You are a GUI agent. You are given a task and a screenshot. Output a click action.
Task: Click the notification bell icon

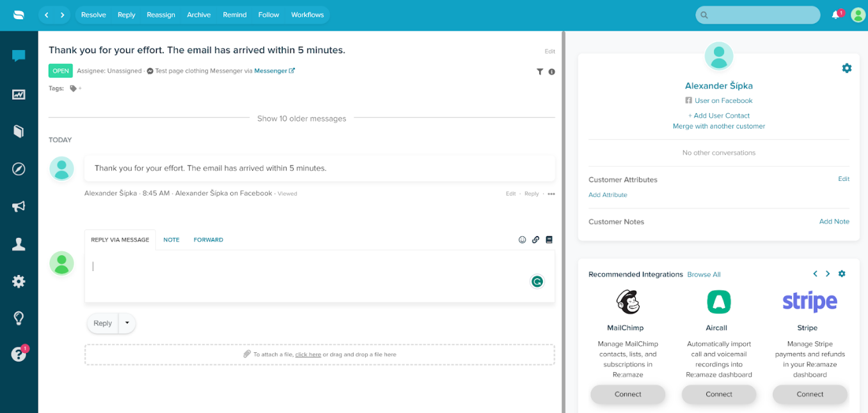coord(835,15)
